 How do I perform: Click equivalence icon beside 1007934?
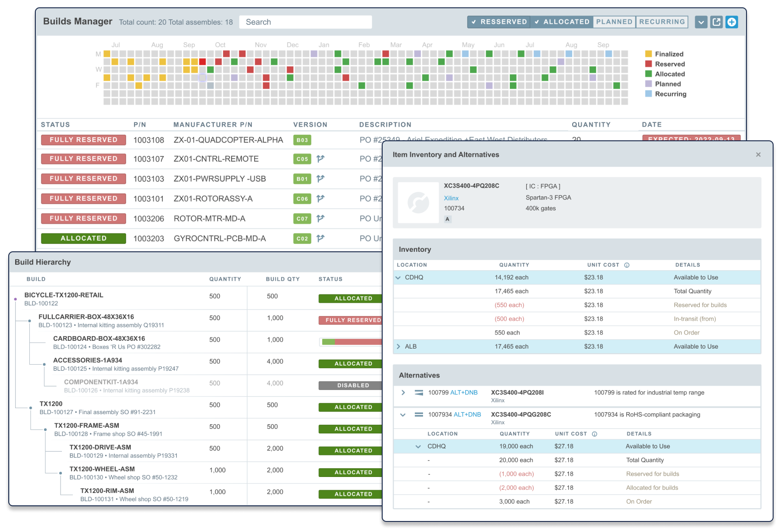click(x=419, y=415)
